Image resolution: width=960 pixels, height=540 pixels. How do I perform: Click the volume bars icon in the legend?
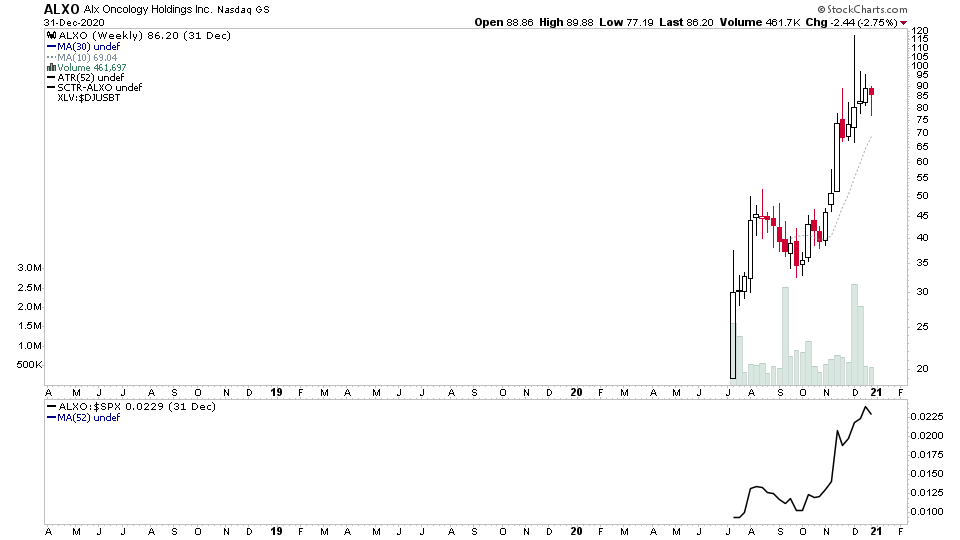(x=52, y=67)
